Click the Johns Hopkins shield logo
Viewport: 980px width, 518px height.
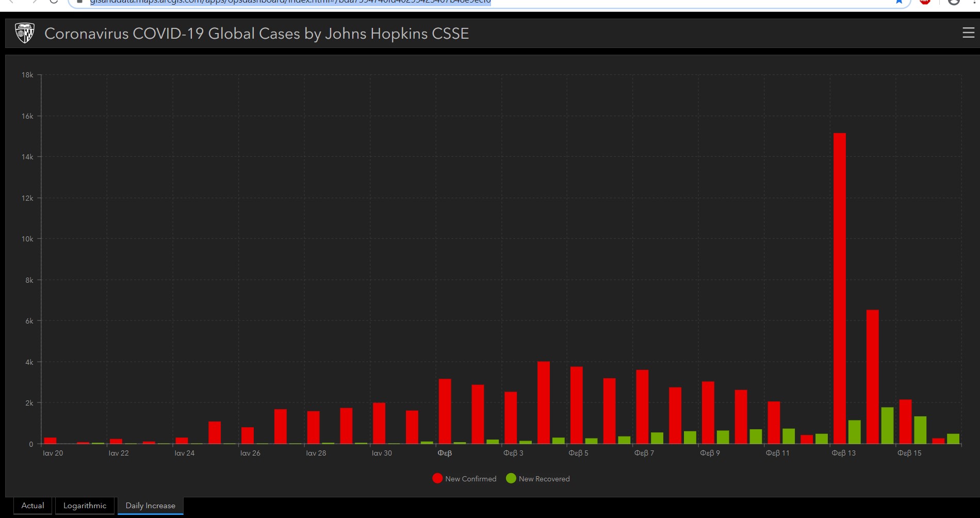pyautogui.click(x=25, y=33)
